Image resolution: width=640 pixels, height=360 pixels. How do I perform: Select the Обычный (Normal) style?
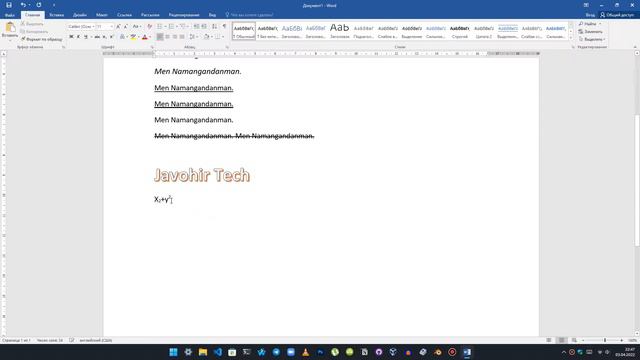point(244,31)
